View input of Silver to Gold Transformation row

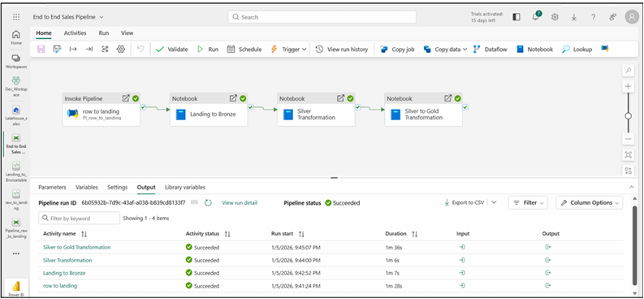462,247
